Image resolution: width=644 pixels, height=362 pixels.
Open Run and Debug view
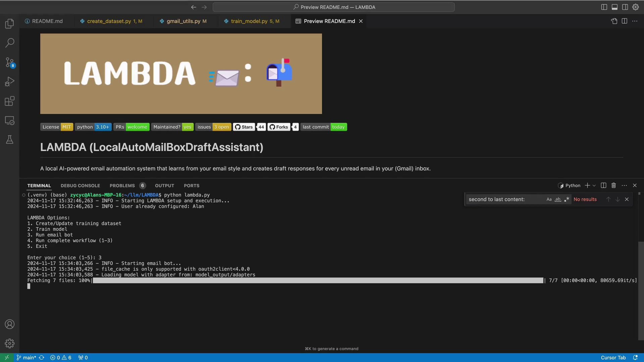pyautogui.click(x=9, y=81)
